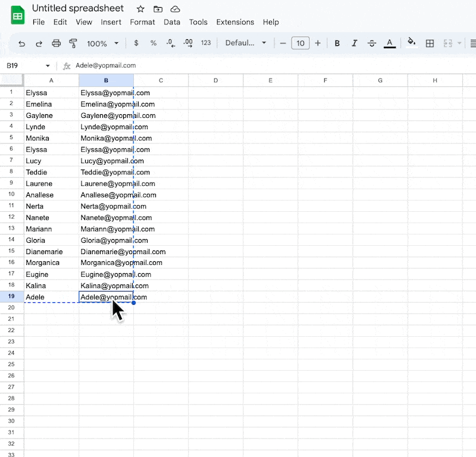Select row 19 header
This screenshot has width=476, height=457.
coord(11,296)
